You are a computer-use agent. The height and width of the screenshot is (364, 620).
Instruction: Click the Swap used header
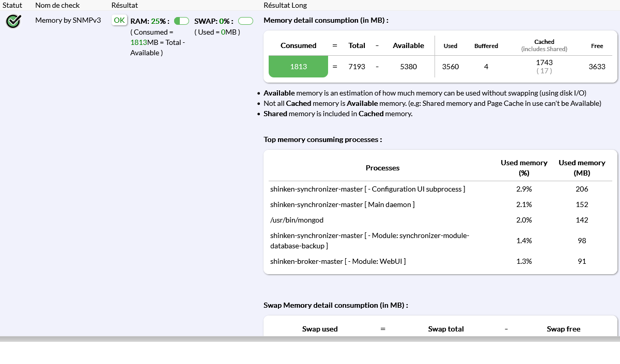click(320, 329)
